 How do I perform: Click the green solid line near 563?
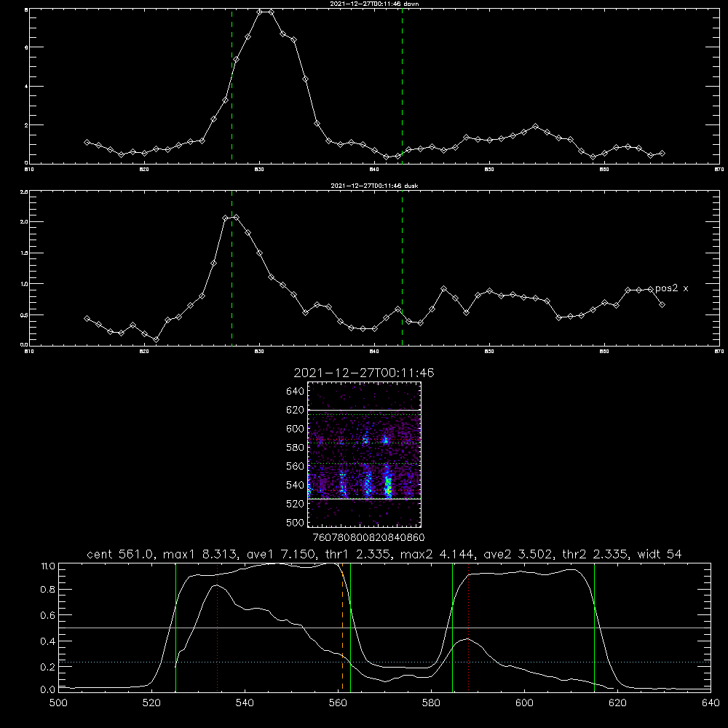351,627
